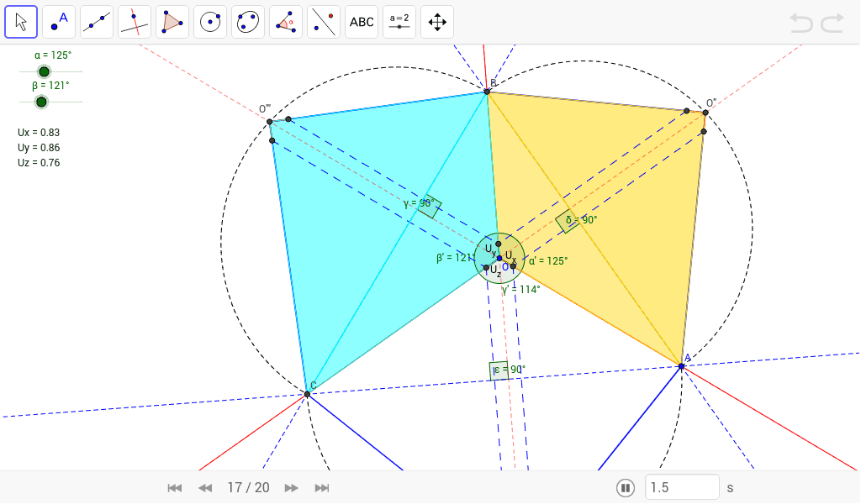
Task: Select the Reflect about line tool
Action: [x=324, y=22]
